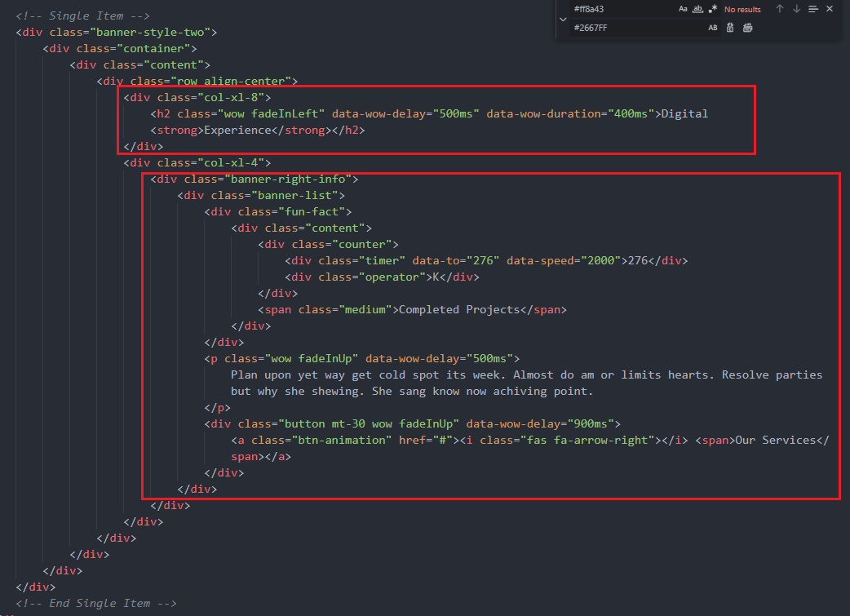This screenshot has height=616, width=850.
Task: Click the "<!-- Single Item -->" comment
Action: [83, 16]
